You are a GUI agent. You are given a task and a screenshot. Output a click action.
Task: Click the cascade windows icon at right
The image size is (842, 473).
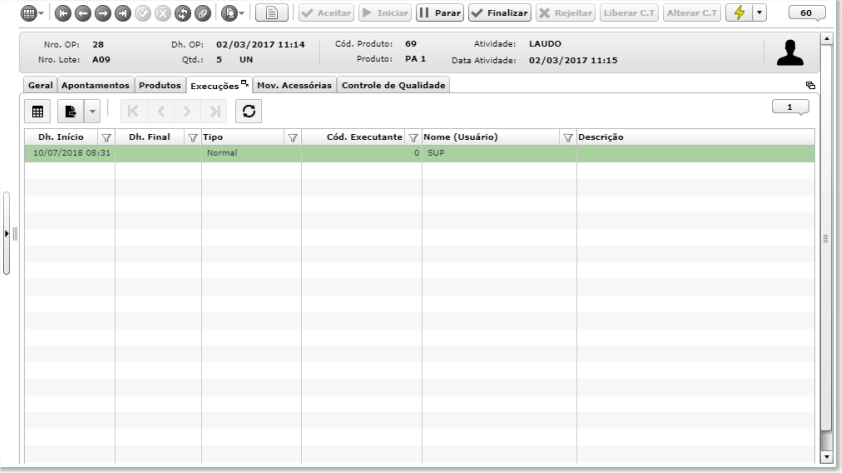coord(810,85)
